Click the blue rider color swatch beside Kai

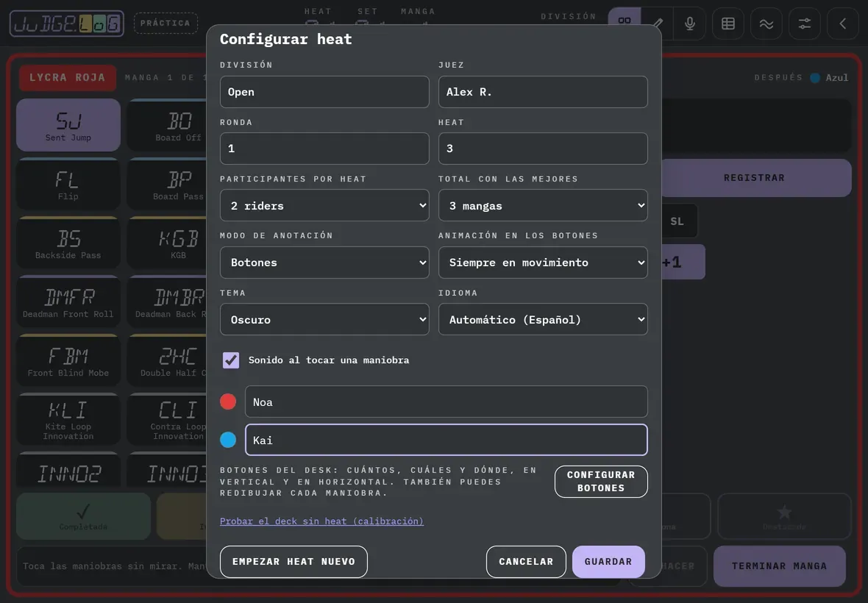(x=228, y=440)
